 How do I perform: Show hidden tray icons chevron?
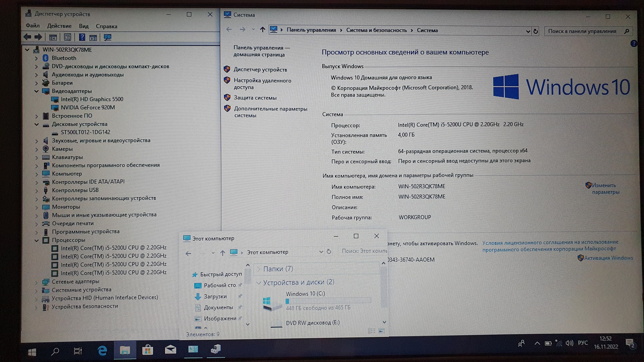coord(537,343)
